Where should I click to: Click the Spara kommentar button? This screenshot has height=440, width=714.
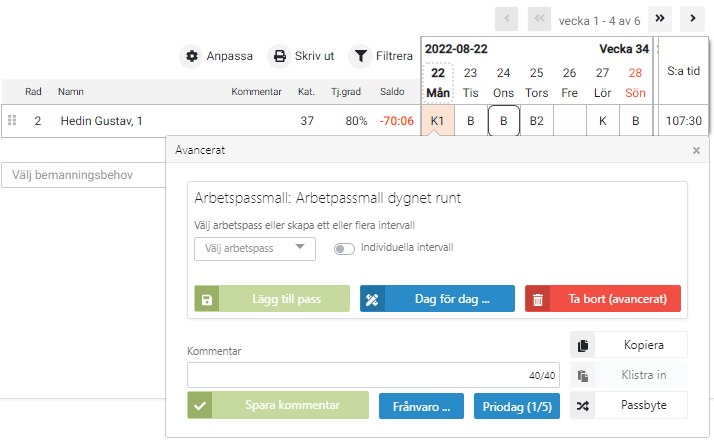pos(278,405)
